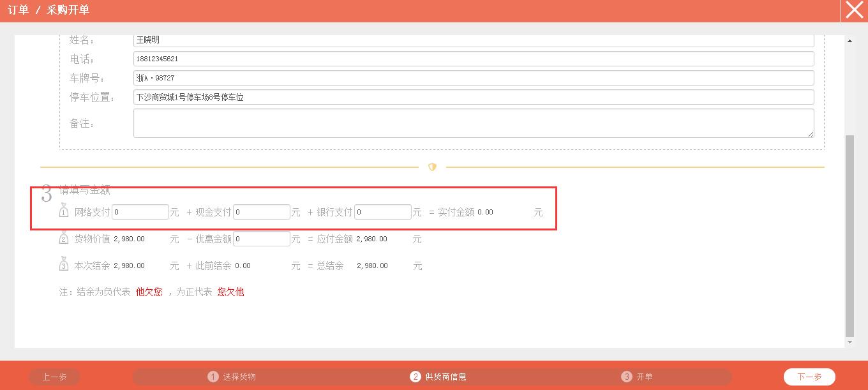Image resolution: width=868 pixels, height=390 pixels.
Task: Click the red 他欠您 text
Action: (x=149, y=292)
